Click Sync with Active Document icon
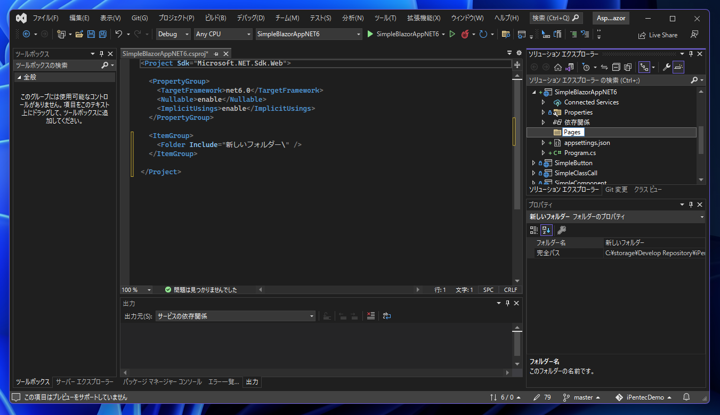The height and width of the screenshot is (415, 720). click(604, 67)
